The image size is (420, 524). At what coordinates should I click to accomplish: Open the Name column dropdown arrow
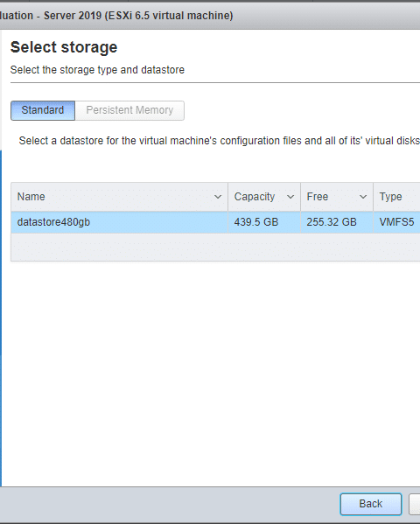(218, 197)
